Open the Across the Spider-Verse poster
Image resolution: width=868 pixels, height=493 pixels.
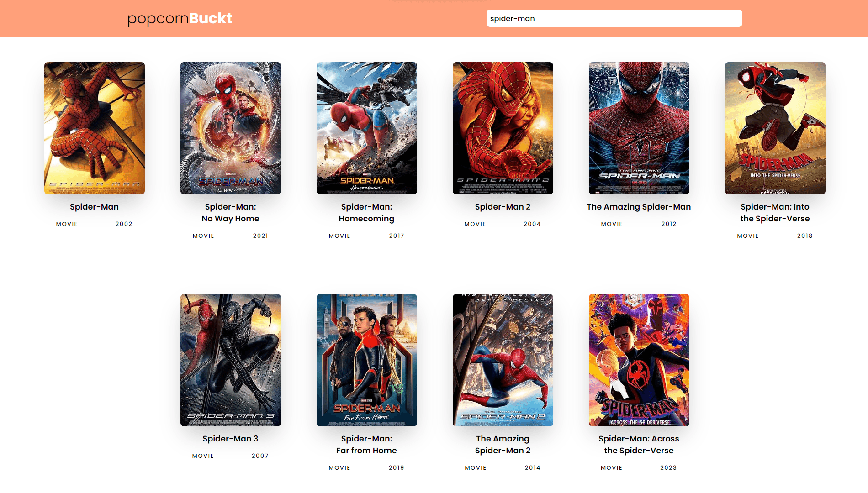(x=639, y=360)
